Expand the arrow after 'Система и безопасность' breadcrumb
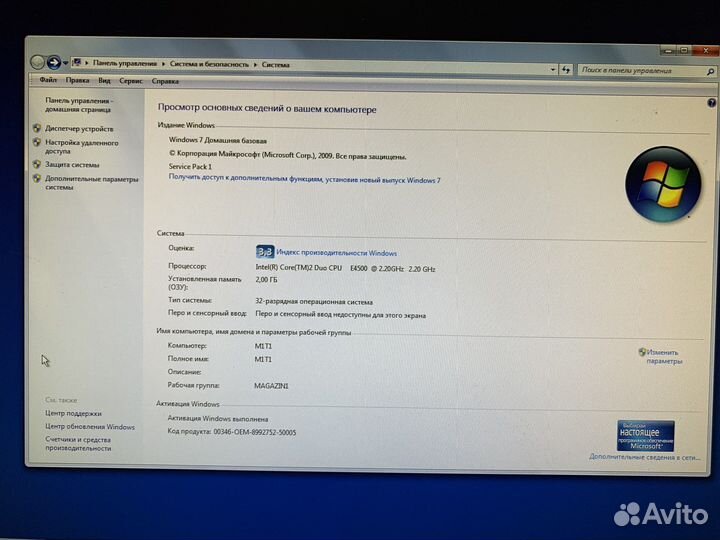Image resolution: width=720 pixels, height=540 pixels. (255, 65)
